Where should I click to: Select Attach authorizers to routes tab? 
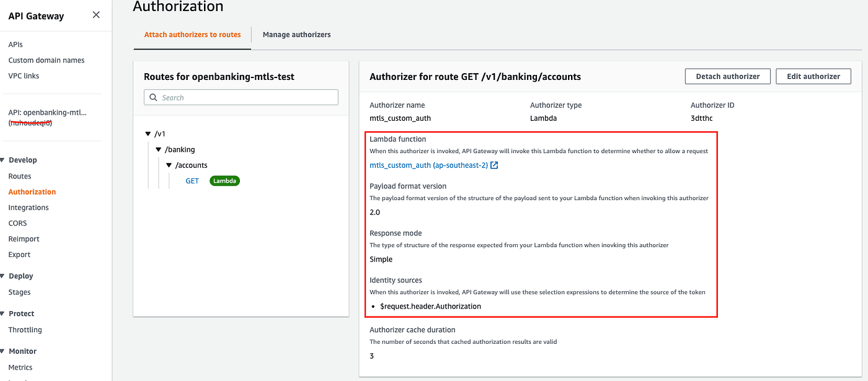(x=192, y=35)
